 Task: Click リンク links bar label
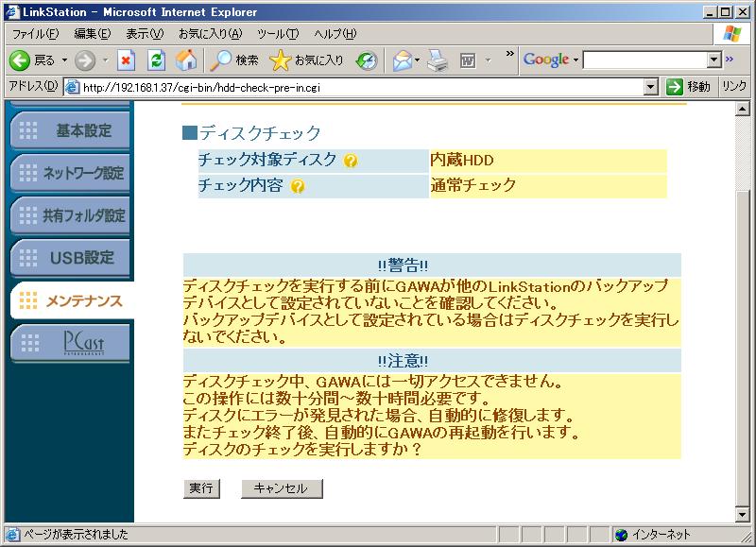click(x=734, y=87)
